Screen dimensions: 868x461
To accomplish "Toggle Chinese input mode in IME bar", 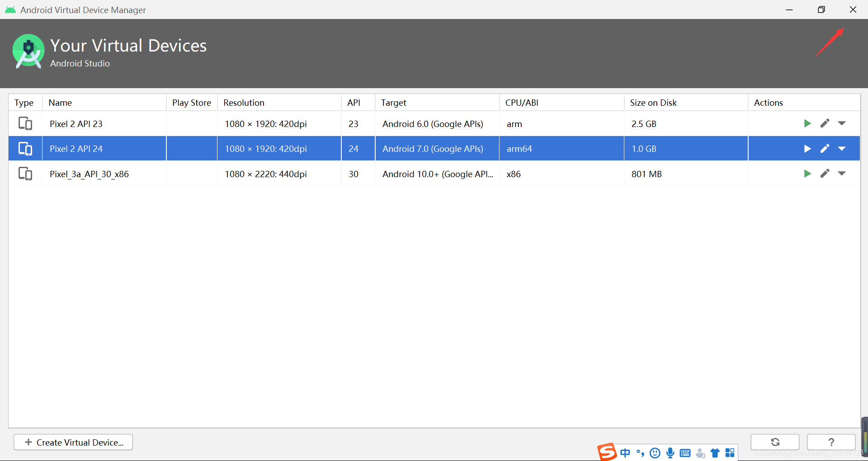I will (x=625, y=453).
